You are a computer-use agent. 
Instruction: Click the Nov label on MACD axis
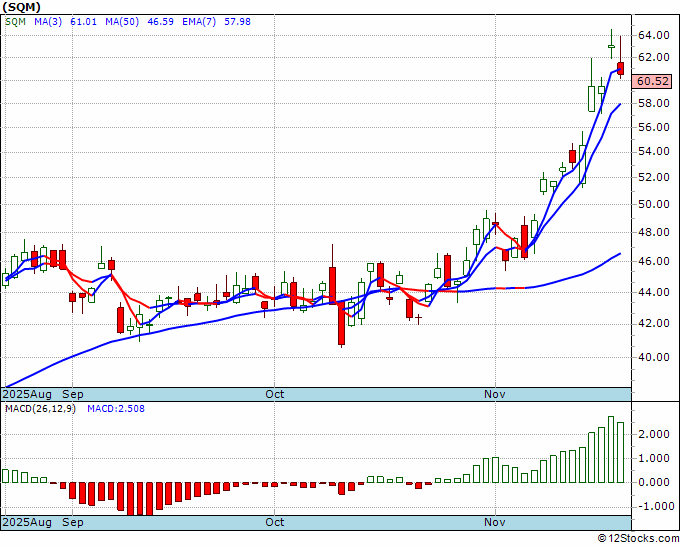click(495, 522)
